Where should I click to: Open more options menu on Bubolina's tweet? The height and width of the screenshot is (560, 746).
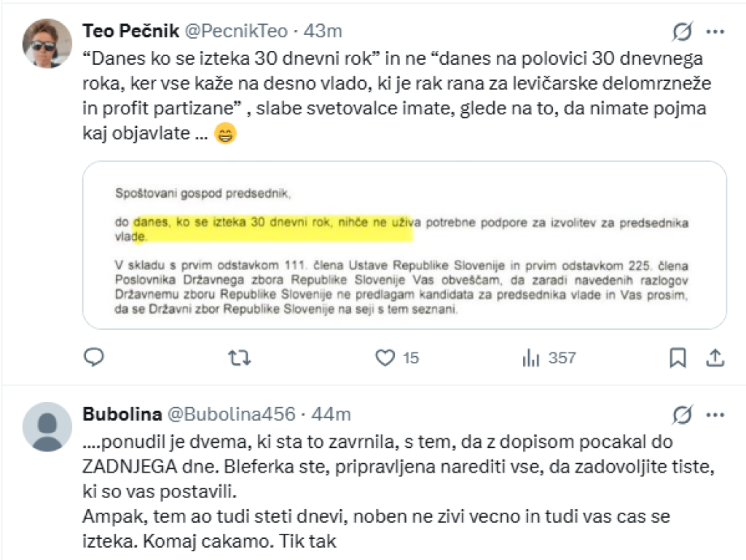coord(716,414)
